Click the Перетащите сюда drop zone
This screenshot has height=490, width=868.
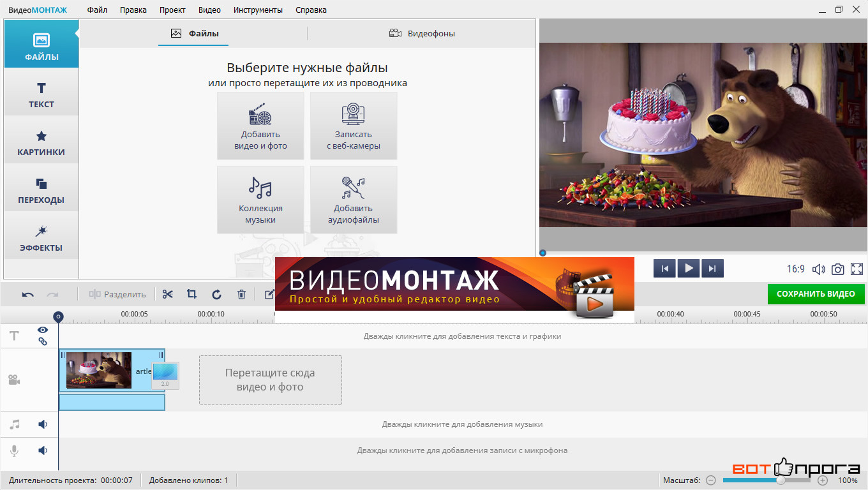(x=271, y=380)
